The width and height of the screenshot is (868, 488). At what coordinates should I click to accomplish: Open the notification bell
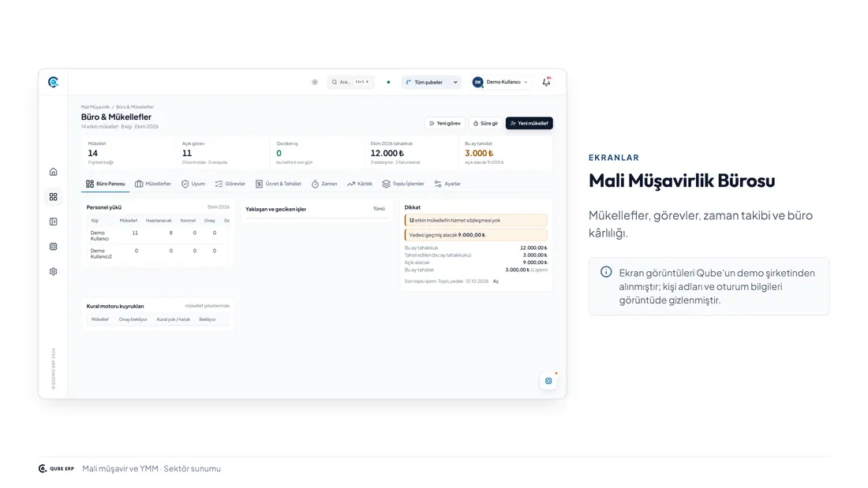(546, 82)
